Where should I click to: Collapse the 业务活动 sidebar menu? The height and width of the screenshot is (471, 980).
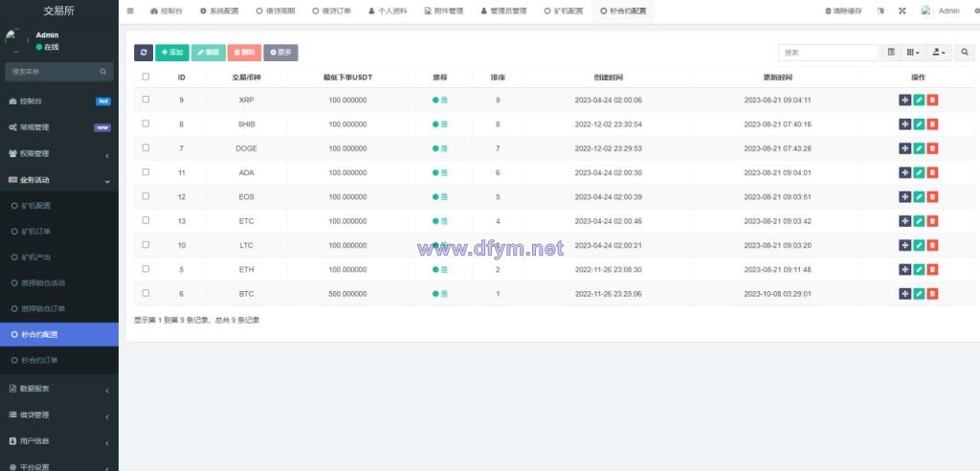[58, 180]
